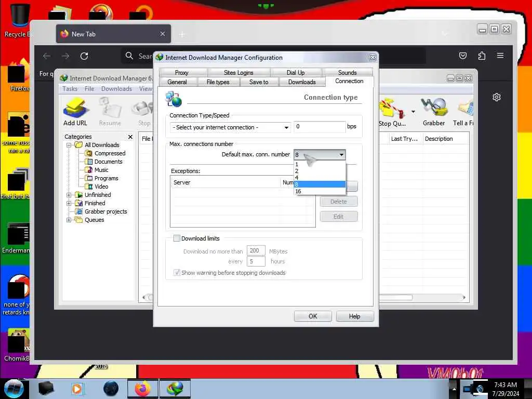The image size is (532, 399).
Task: Select the Compressed category
Action: click(x=110, y=153)
